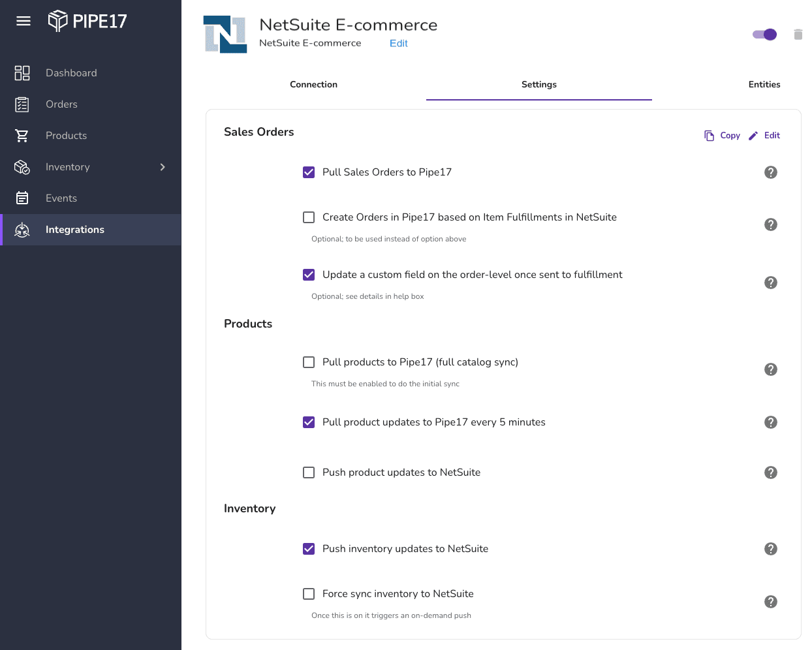Screen dimensions: 812x650
Task: Click the Dashboard grid icon
Action: [x=22, y=73]
